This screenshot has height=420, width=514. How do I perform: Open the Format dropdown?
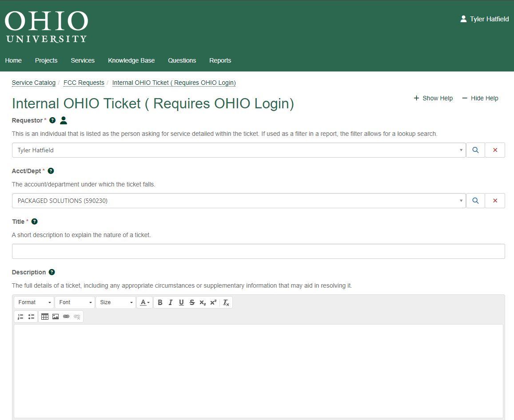click(34, 302)
